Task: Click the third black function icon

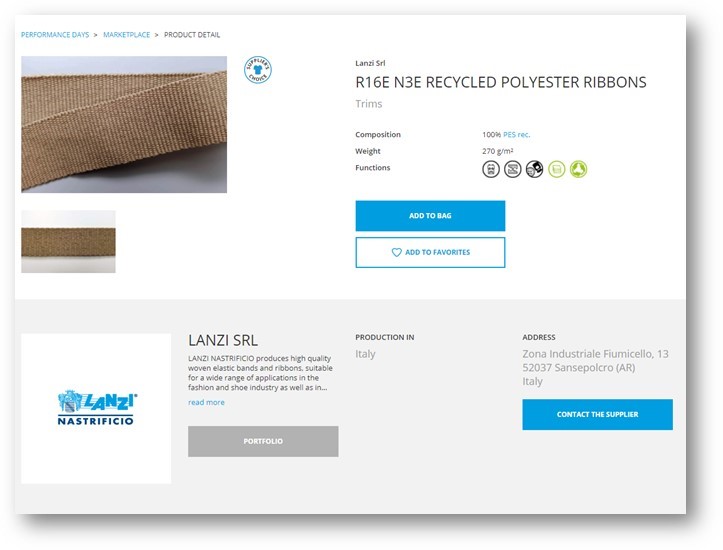Action: click(535, 169)
